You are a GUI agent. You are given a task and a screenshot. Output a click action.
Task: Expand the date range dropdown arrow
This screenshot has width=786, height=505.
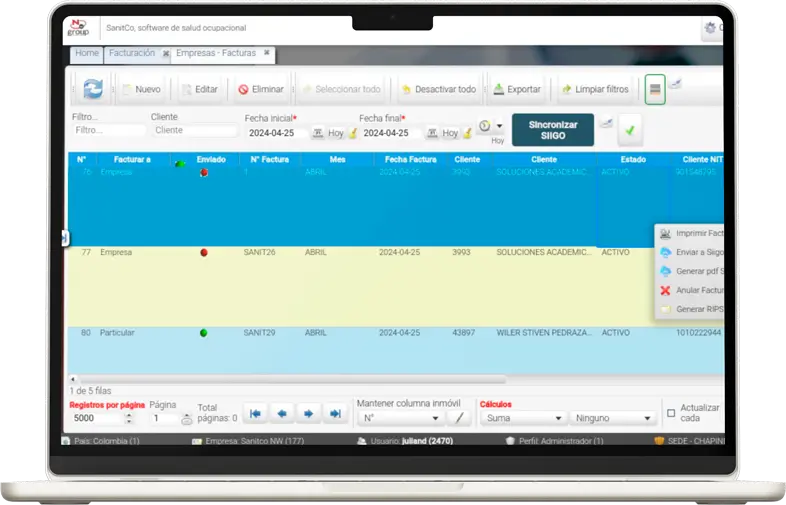(x=499, y=126)
